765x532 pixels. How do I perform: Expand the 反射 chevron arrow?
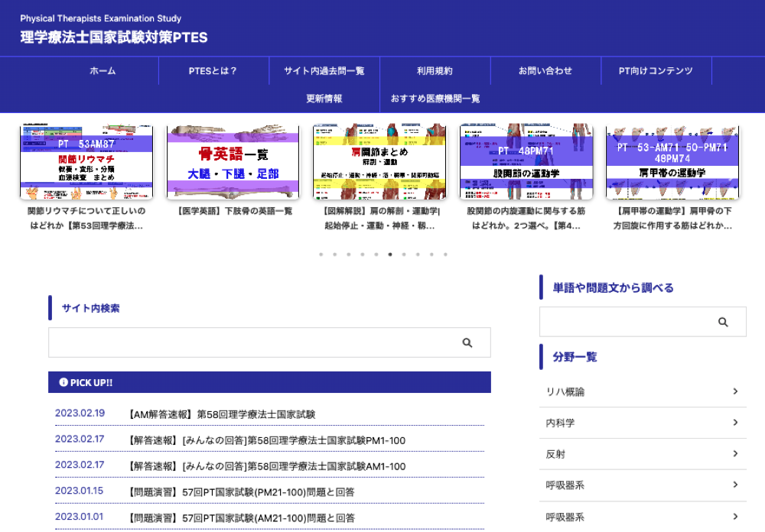point(735,453)
